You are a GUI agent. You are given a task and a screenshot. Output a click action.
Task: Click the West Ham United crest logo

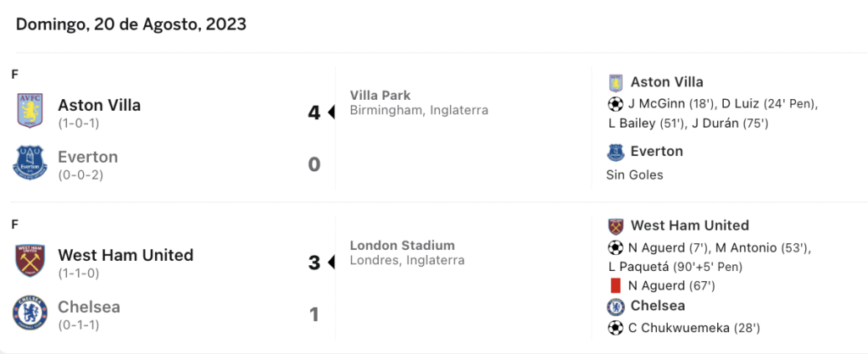[30, 261]
